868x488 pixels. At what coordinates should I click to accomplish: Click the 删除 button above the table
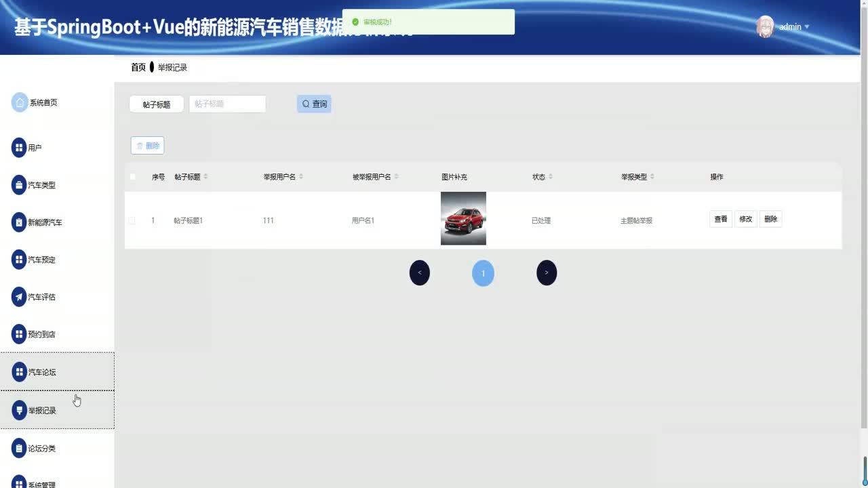147,146
